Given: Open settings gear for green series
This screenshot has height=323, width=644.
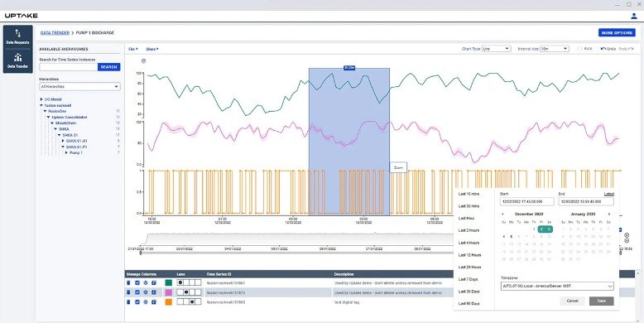Looking at the screenshot, I should pyautogui.click(x=146, y=282).
